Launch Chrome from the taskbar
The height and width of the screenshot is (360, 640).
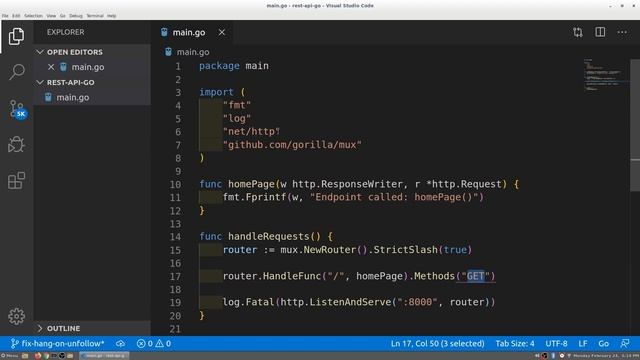pos(46,356)
